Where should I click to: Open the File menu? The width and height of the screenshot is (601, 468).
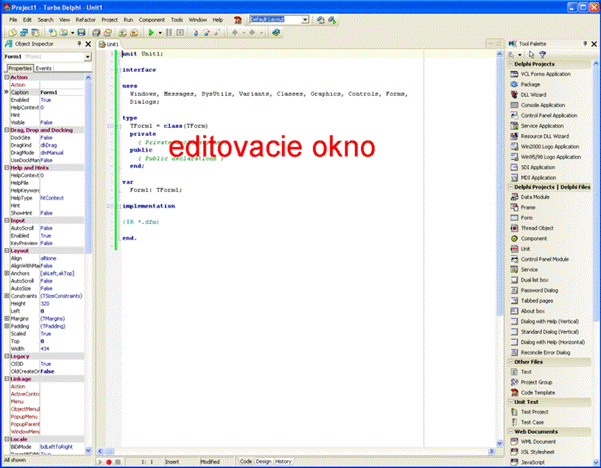[13, 20]
